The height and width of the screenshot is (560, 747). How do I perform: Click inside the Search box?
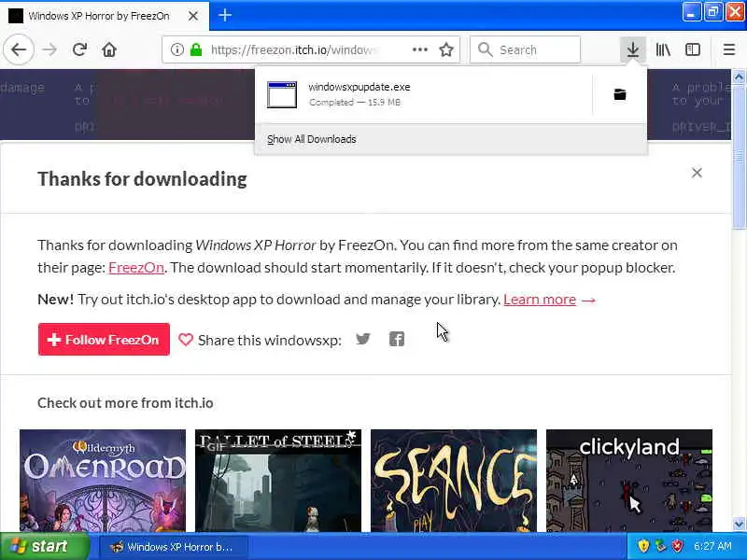tap(525, 49)
